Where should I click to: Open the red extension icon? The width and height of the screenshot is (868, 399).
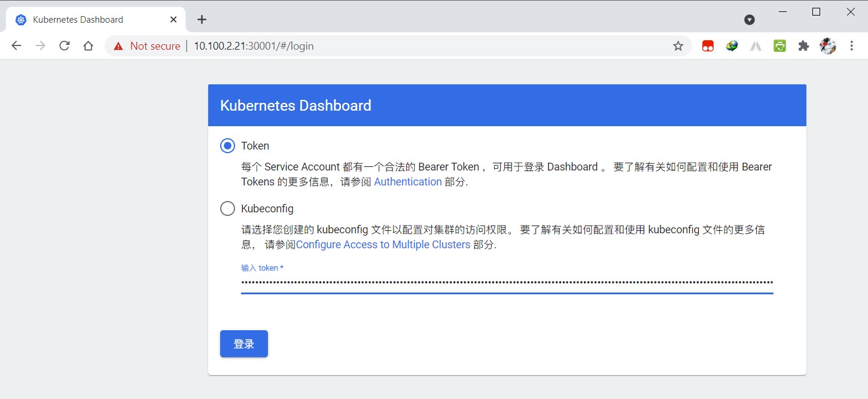coord(708,46)
